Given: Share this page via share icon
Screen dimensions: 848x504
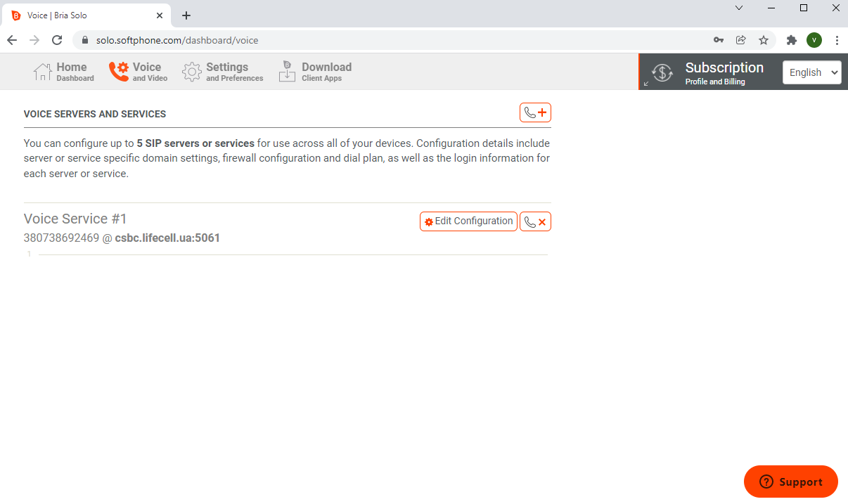Looking at the screenshot, I should point(740,40).
